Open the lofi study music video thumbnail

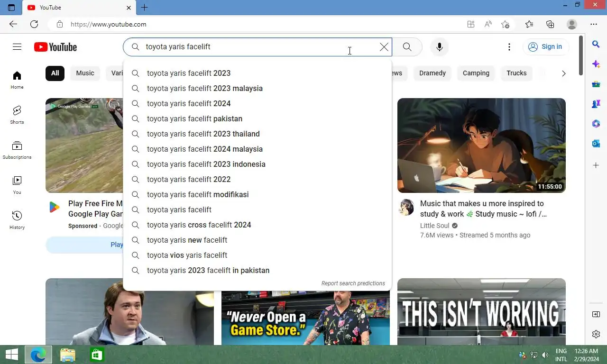coord(481,146)
